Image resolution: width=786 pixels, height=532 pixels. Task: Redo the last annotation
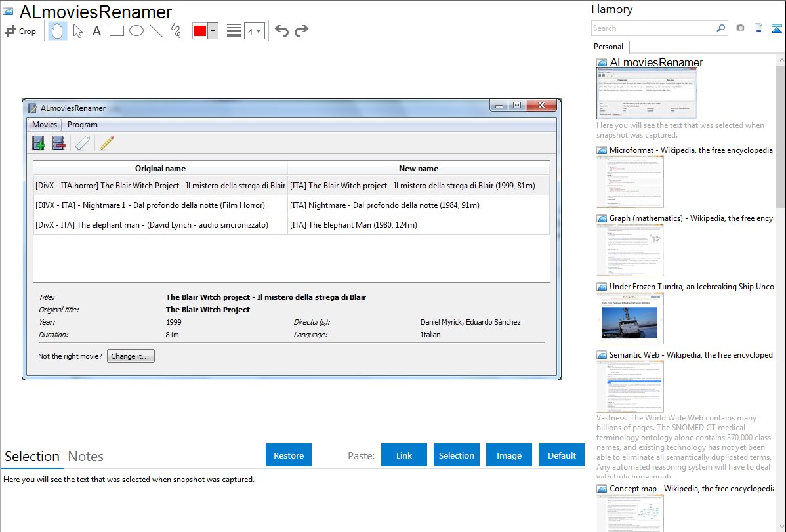(301, 31)
